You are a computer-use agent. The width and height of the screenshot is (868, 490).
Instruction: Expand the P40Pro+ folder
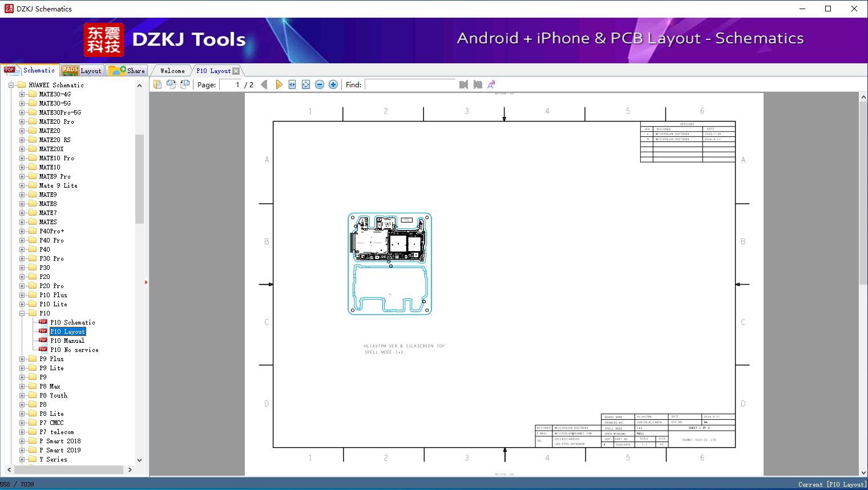pos(22,231)
